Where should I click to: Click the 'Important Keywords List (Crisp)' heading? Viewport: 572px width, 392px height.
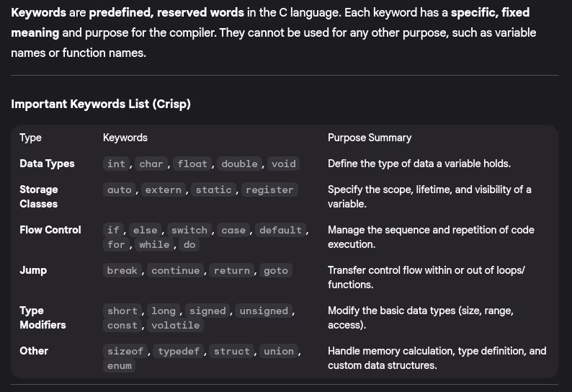point(101,104)
